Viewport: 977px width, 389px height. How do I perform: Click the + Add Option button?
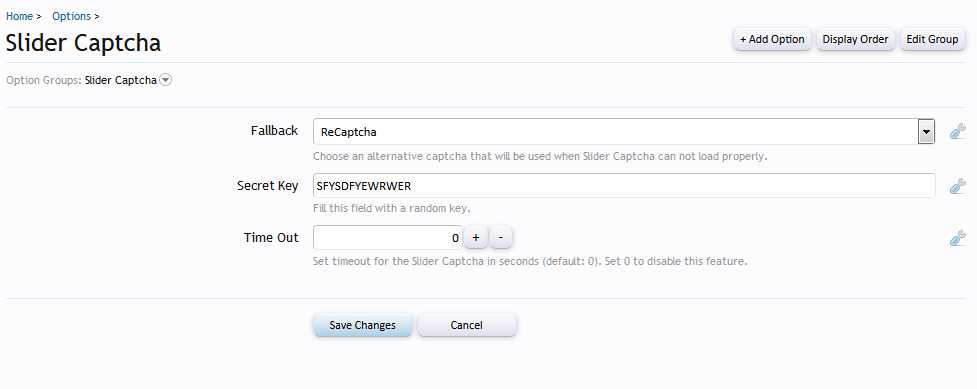[x=772, y=39]
